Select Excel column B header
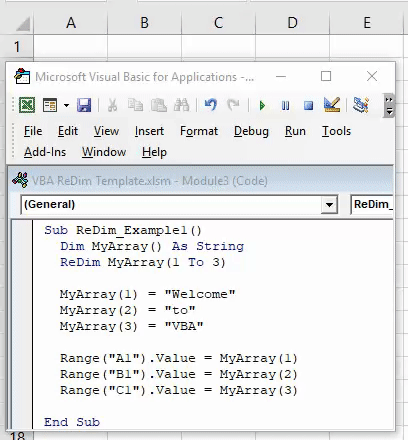Viewport: 408px width, 440px height. (145, 23)
